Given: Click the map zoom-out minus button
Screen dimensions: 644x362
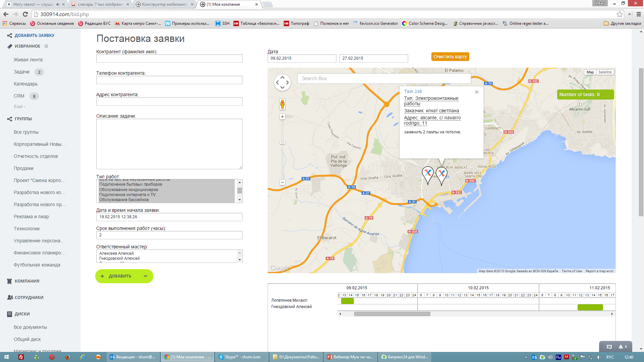Looking at the screenshot, I should (282, 182).
